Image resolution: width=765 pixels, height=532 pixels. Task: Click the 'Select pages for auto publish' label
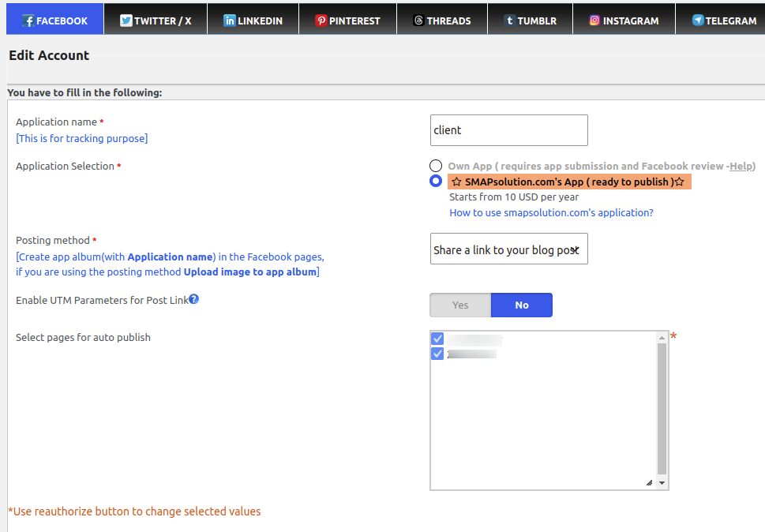pos(83,338)
